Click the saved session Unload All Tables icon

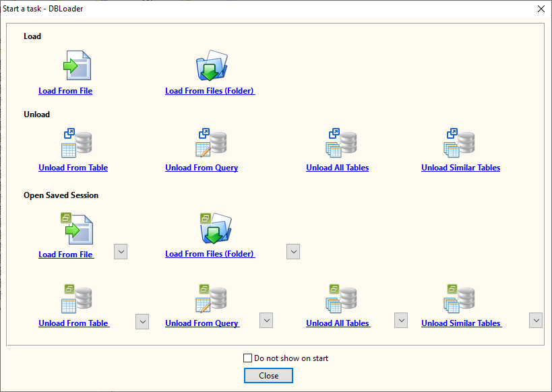[x=341, y=299]
